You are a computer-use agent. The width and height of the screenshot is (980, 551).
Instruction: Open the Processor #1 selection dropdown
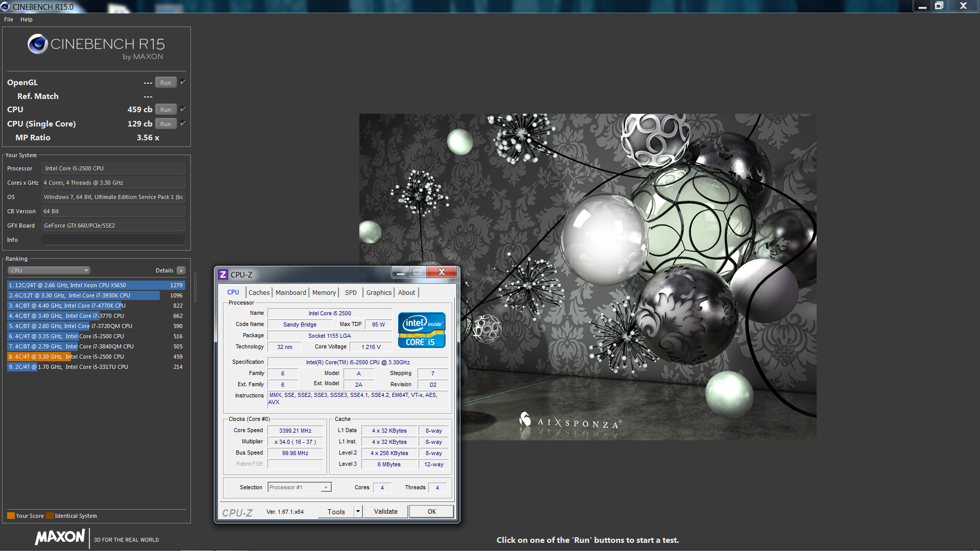[x=300, y=487]
